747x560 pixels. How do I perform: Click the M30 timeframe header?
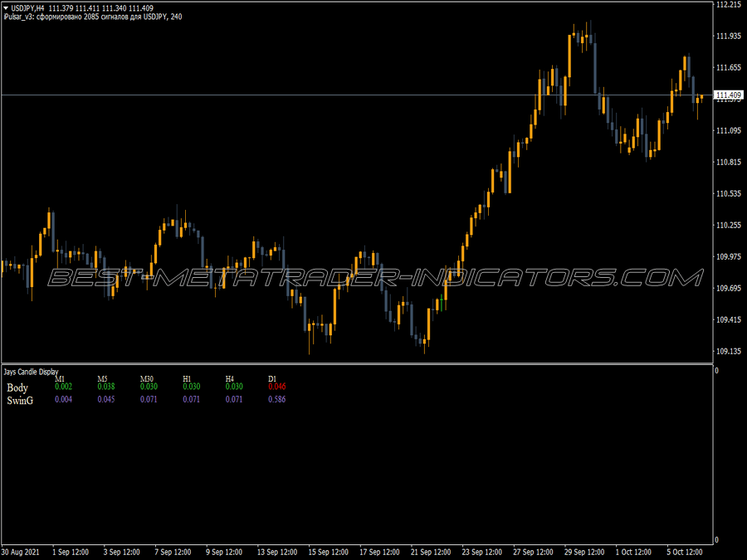tap(146, 377)
